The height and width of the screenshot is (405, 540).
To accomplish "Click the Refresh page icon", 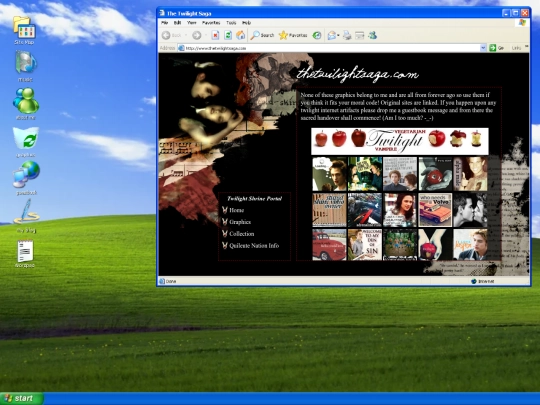I will coord(228,35).
